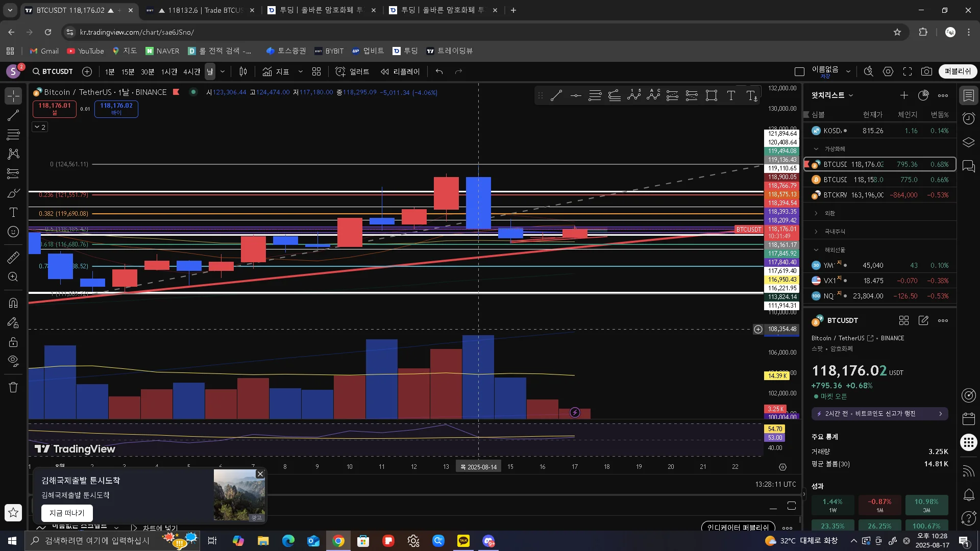The image size is (980, 551).
Task: Open the timeframe interval dropdown arrow
Action: pos(223,71)
